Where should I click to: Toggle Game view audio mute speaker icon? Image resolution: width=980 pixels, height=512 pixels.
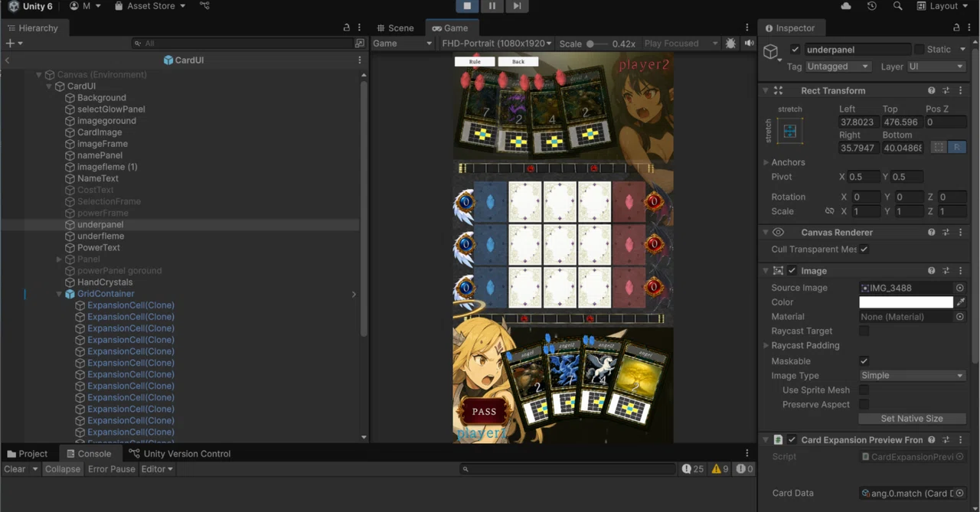coord(750,44)
